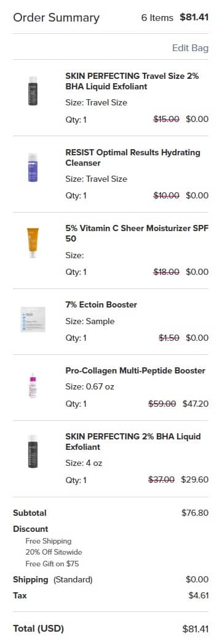Select the 7% Ectoin Booster product name

click(101, 305)
